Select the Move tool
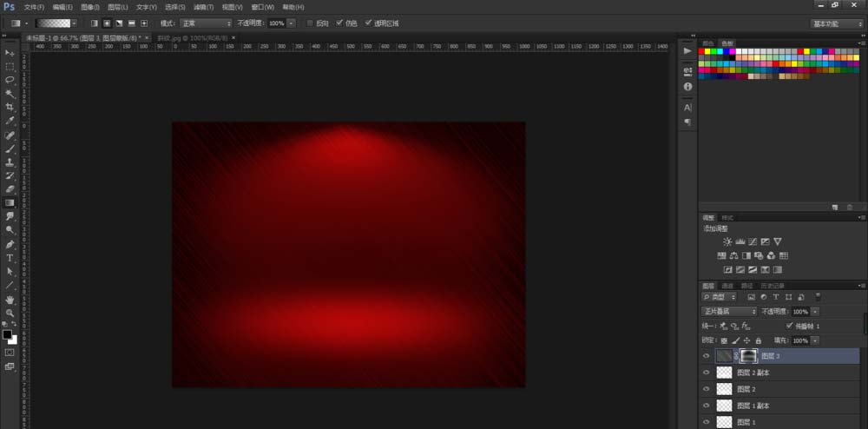The height and width of the screenshot is (429, 868). click(x=10, y=54)
